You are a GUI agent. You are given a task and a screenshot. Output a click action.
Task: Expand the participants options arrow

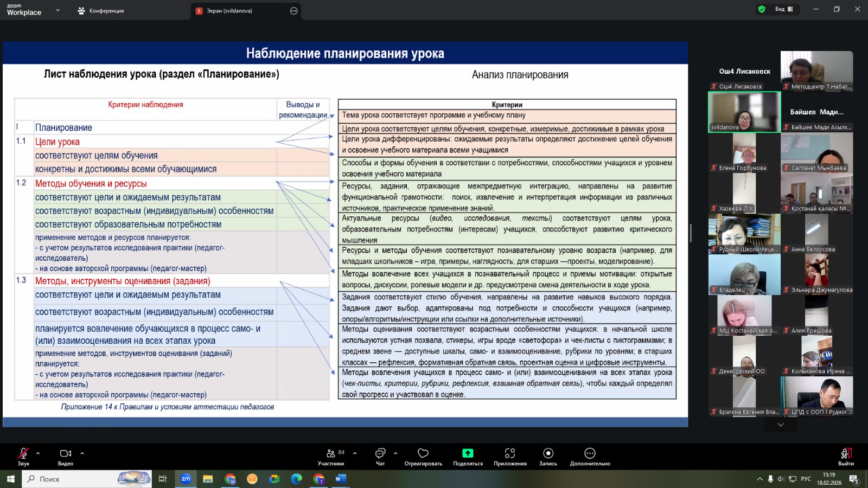355,453
